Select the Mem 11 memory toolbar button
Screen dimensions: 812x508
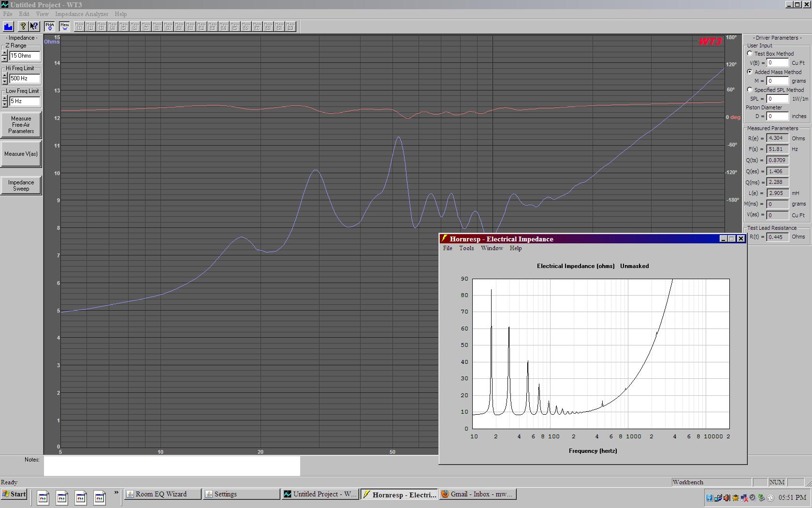191,27
